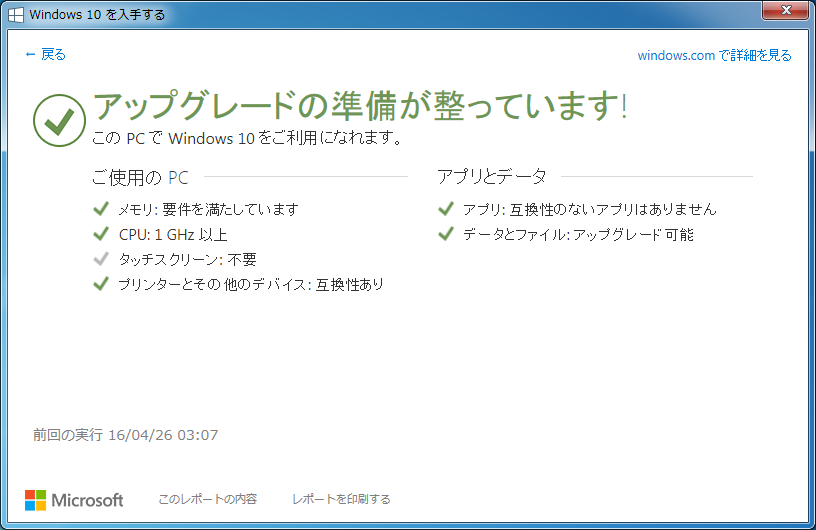Click the 前回の実行 16/04/26 03:07 timestamp
816x530 pixels.
(x=125, y=435)
